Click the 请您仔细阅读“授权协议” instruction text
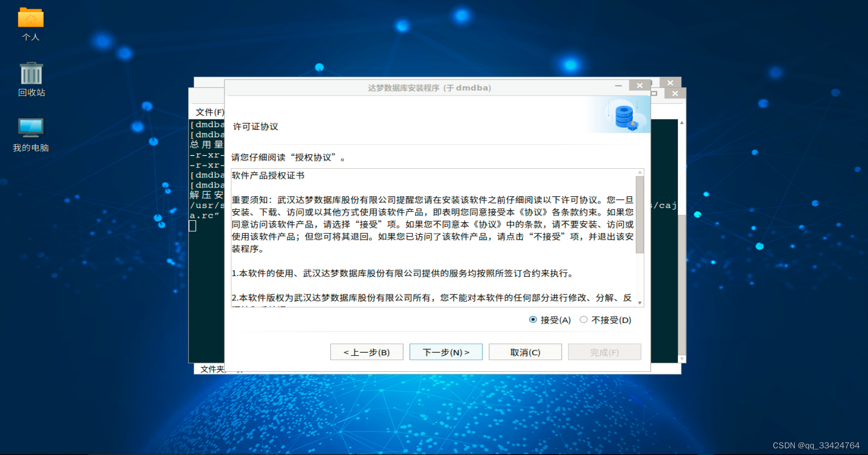This screenshot has height=455, width=868. click(288, 157)
